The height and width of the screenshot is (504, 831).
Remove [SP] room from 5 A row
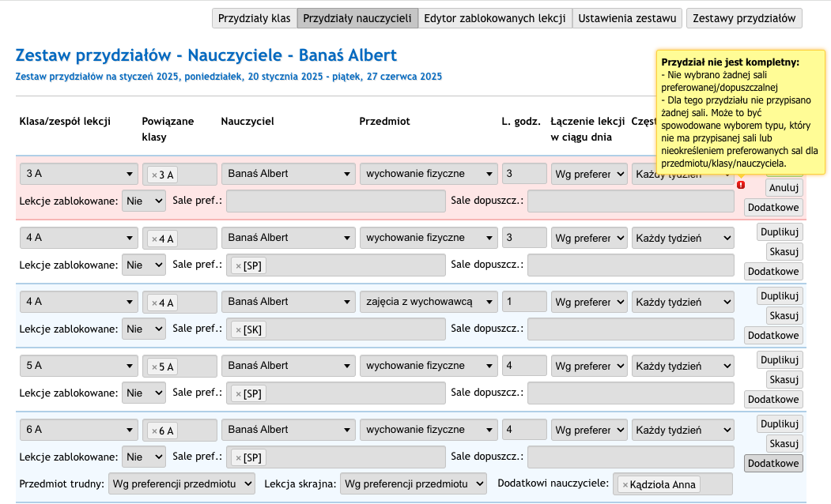(x=239, y=394)
